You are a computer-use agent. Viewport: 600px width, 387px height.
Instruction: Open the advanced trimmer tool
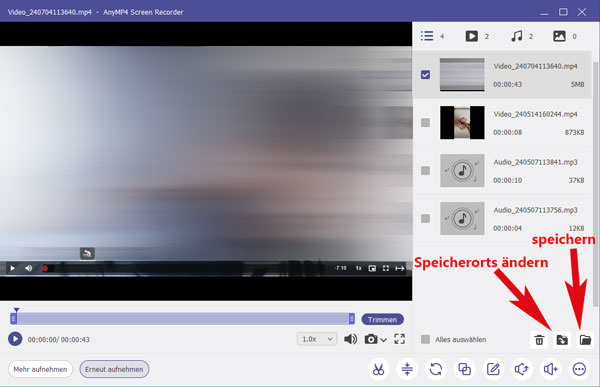(x=407, y=369)
